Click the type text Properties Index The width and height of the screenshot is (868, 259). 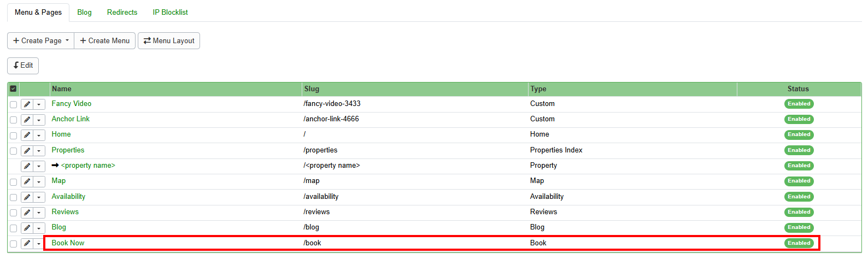pyautogui.click(x=556, y=150)
